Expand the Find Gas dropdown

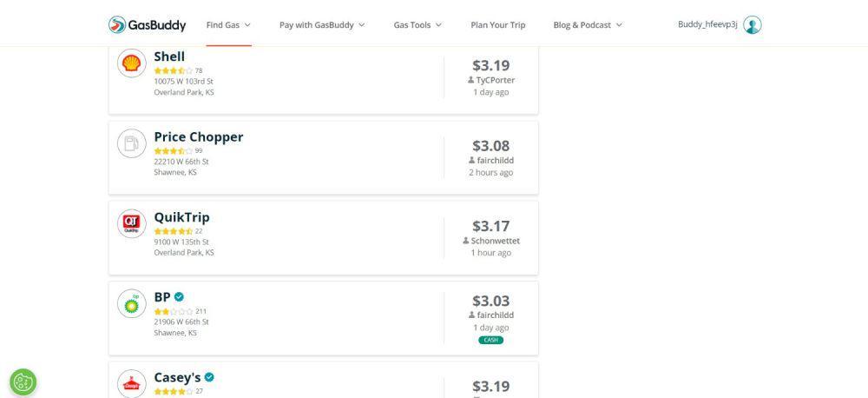pos(228,25)
